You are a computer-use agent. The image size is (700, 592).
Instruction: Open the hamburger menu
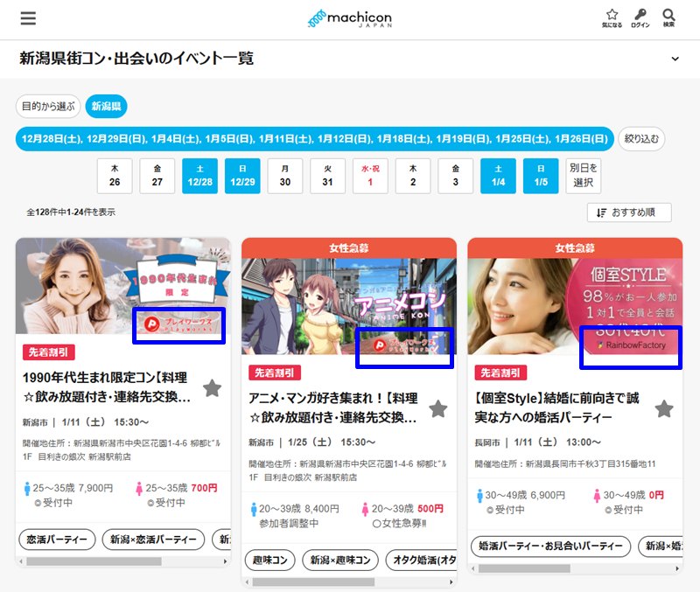28,18
